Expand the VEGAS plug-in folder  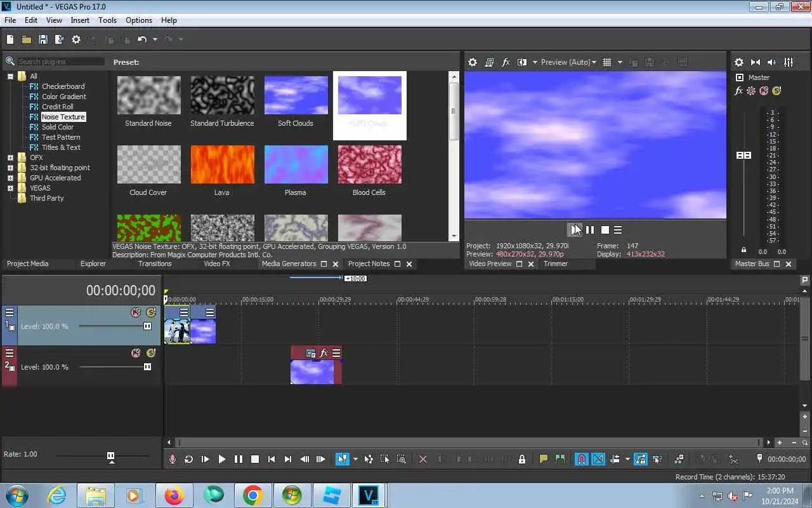pyautogui.click(x=10, y=188)
